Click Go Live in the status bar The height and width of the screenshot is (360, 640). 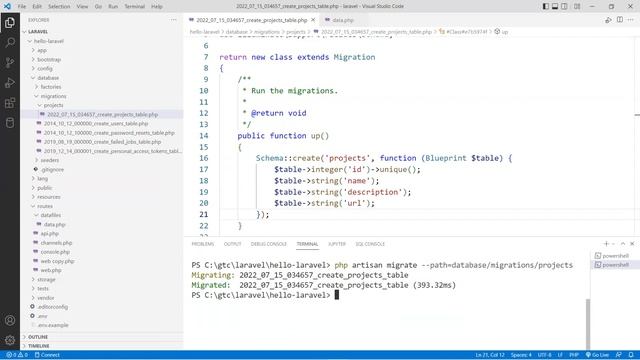coord(597,355)
